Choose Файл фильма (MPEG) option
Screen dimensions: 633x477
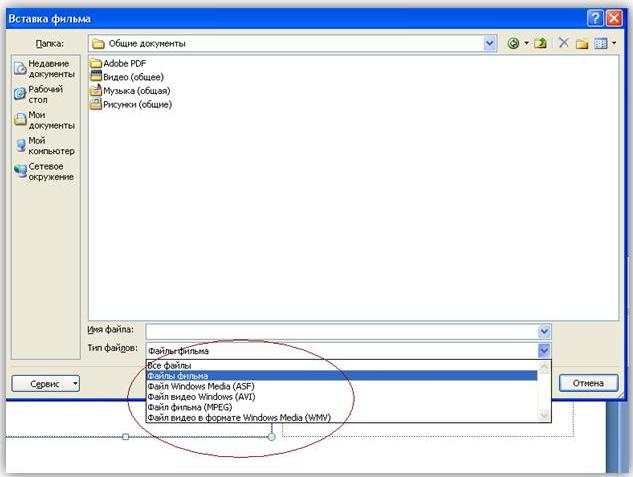pyautogui.click(x=342, y=407)
